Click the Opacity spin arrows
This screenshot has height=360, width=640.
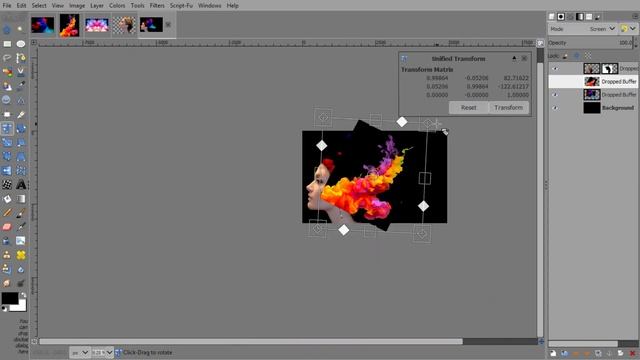(x=635, y=43)
